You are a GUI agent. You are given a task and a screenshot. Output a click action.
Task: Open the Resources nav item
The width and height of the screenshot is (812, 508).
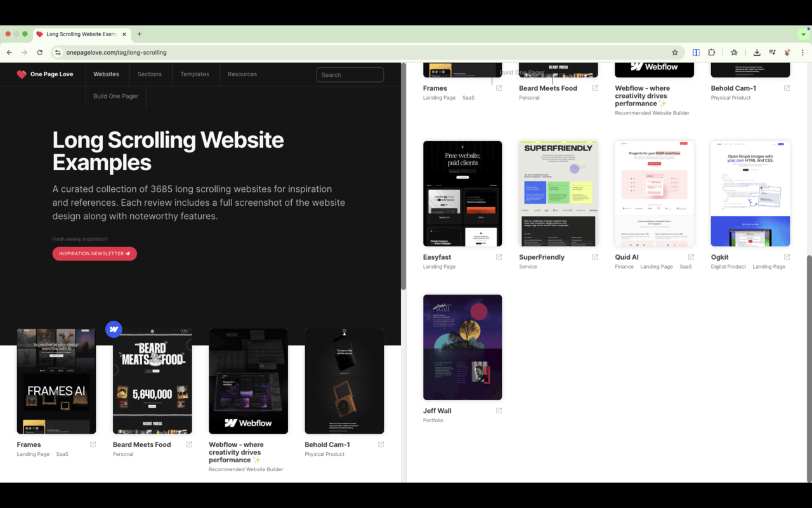click(242, 74)
